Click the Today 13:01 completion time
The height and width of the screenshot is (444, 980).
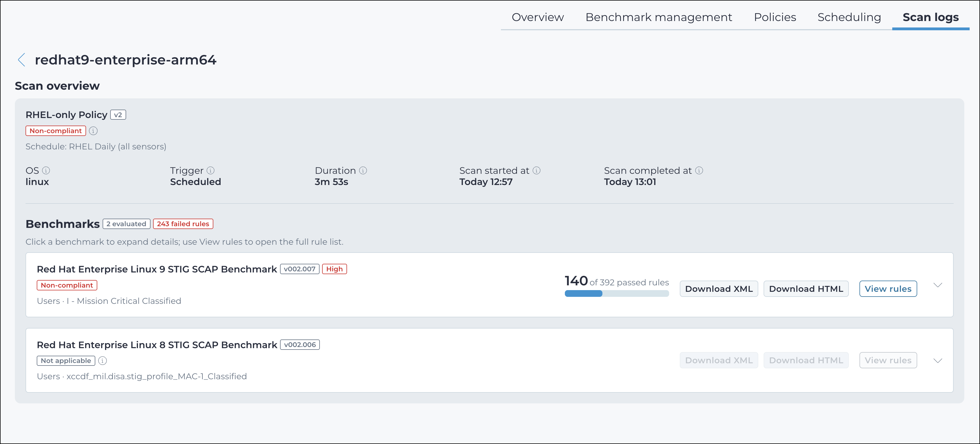(x=630, y=182)
